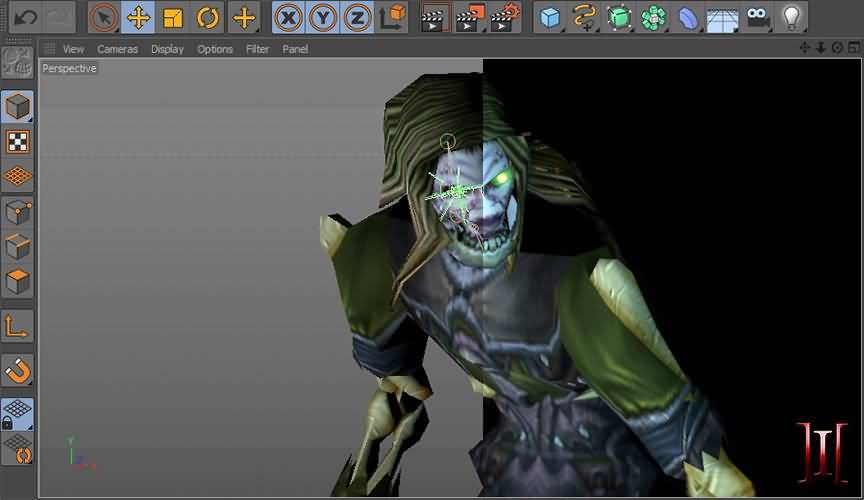This screenshot has height=500, width=864.
Task: Select the light gizmo on character's face
Action: tap(457, 191)
